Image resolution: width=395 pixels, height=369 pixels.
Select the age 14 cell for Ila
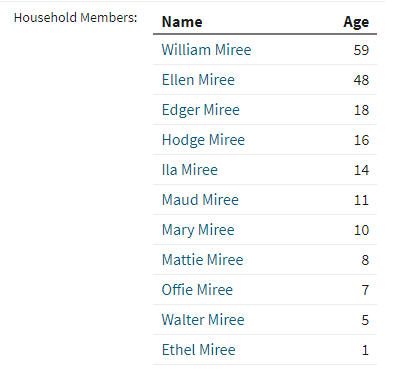[x=361, y=170]
